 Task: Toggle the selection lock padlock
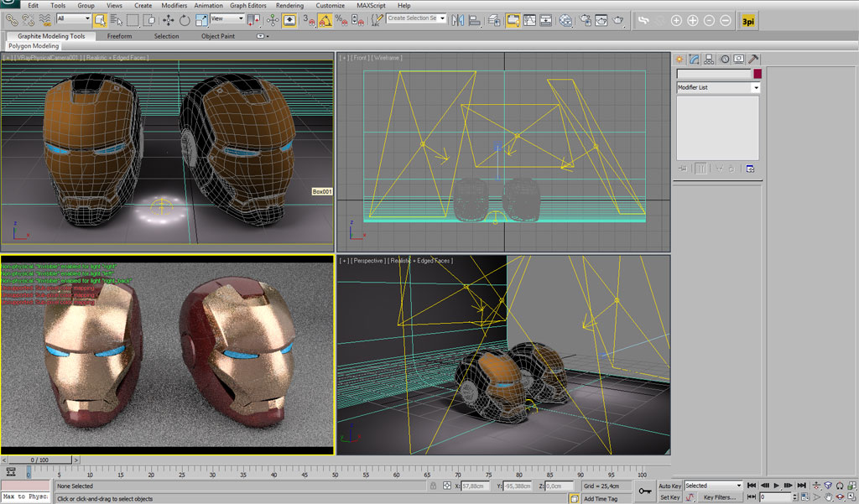pos(433,486)
